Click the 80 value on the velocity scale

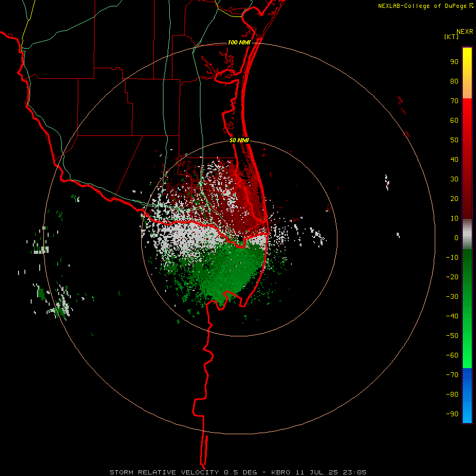454,81
